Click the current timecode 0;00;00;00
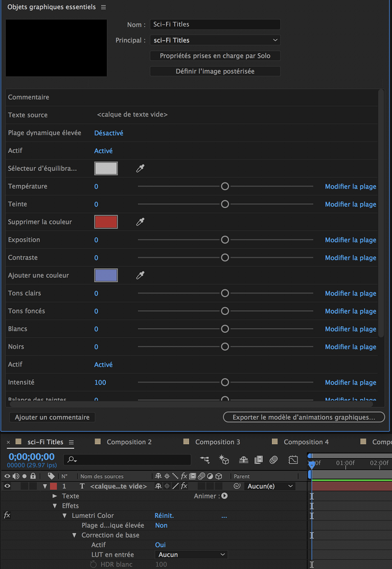 click(31, 457)
